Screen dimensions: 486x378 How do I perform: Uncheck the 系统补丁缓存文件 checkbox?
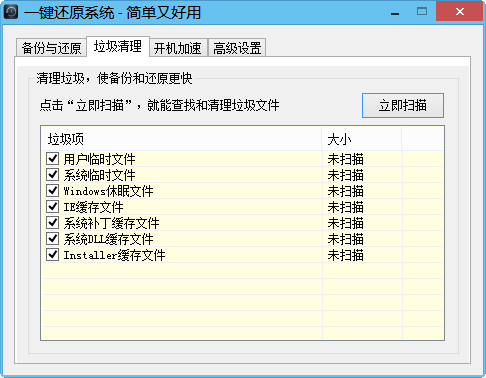[53, 223]
